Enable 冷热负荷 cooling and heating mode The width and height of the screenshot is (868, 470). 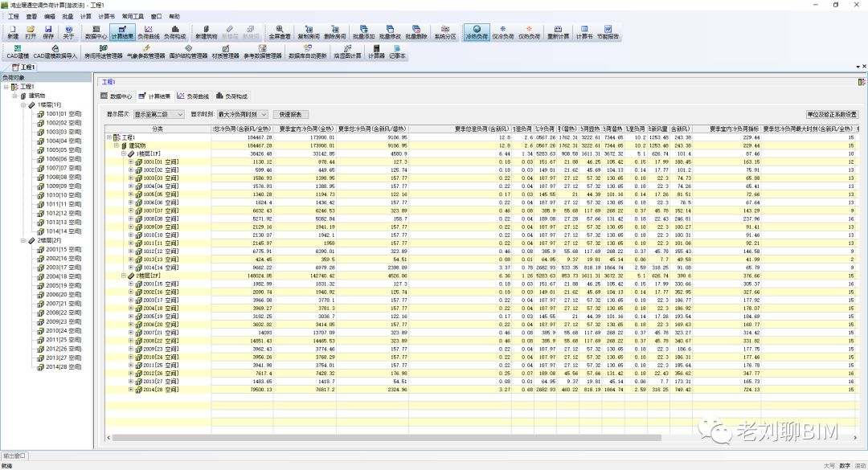pos(477,32)
